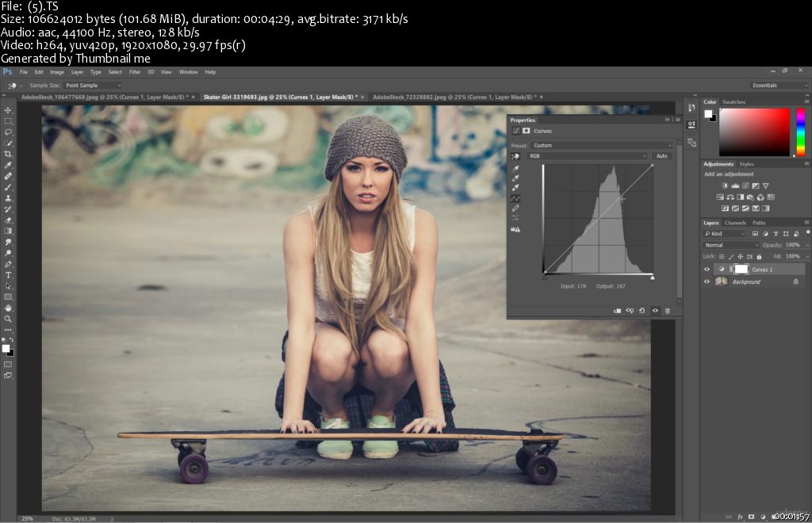This screenshot has height=523, width=812.
Task: Toggle lock position in Layers panel
Action: click(x=740, y=257)
